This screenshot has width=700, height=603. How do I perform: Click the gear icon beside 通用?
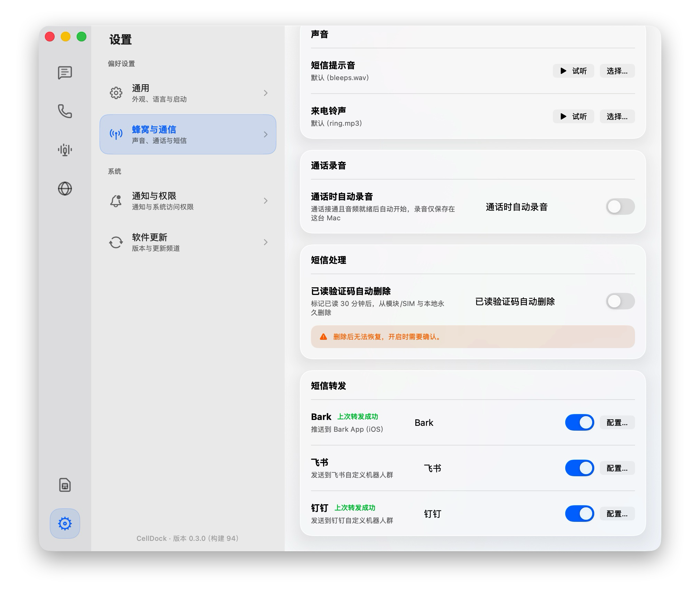[116, 93]
